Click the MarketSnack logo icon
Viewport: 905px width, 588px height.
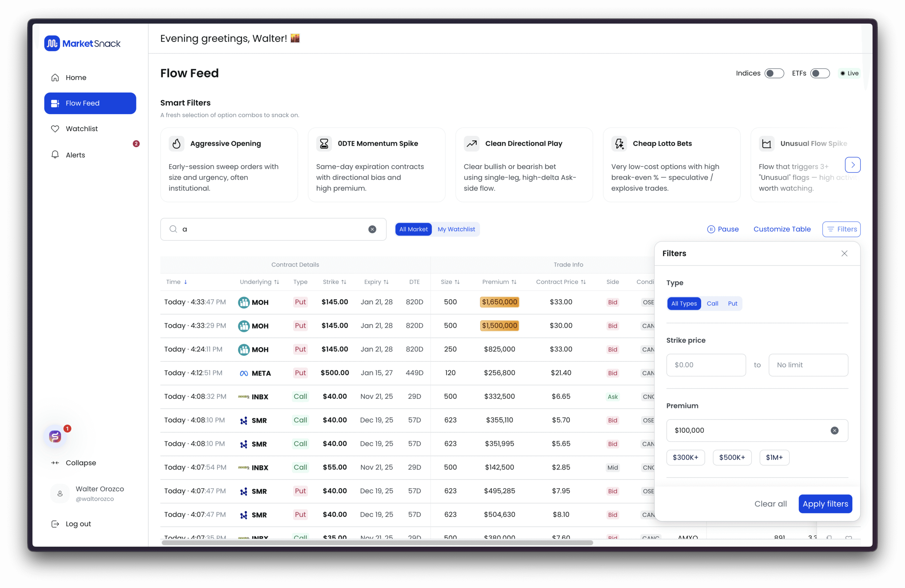52,43
